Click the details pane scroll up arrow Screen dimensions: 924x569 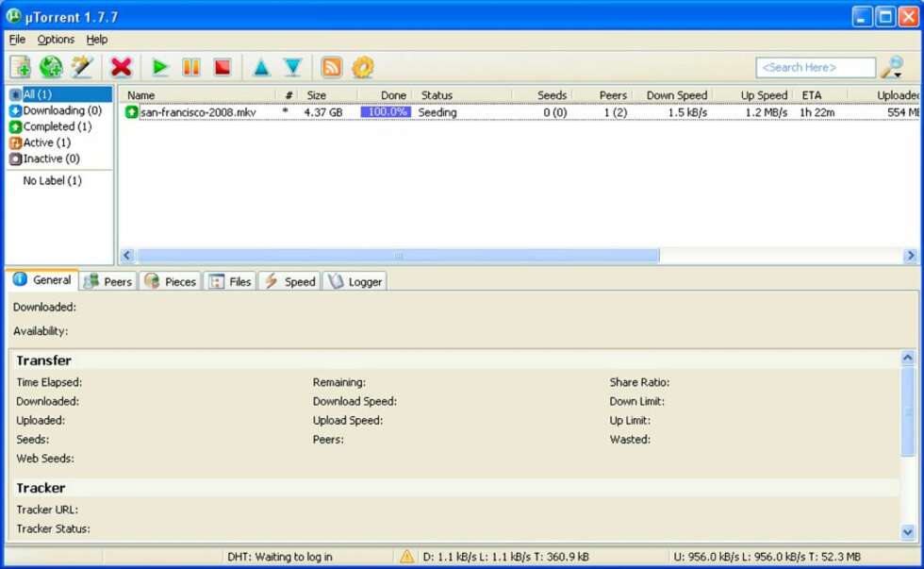[908, 358]
